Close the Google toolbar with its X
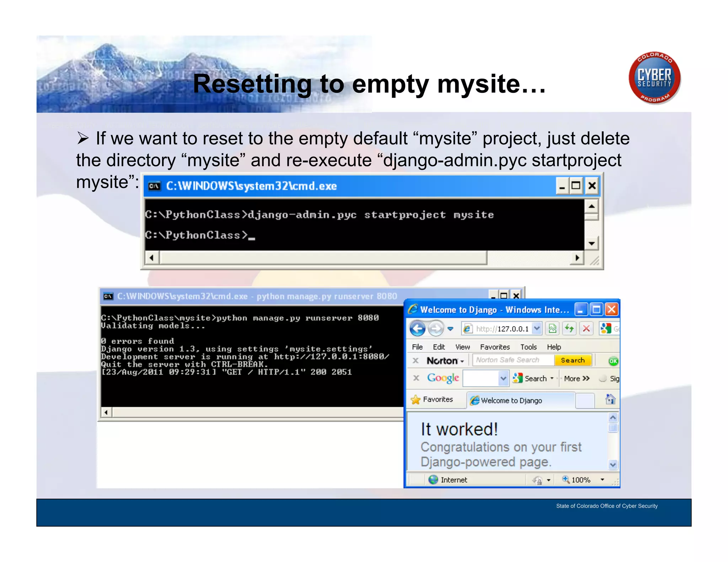The image size is (728, 562). pyautogui.click(x=416, y=378)
